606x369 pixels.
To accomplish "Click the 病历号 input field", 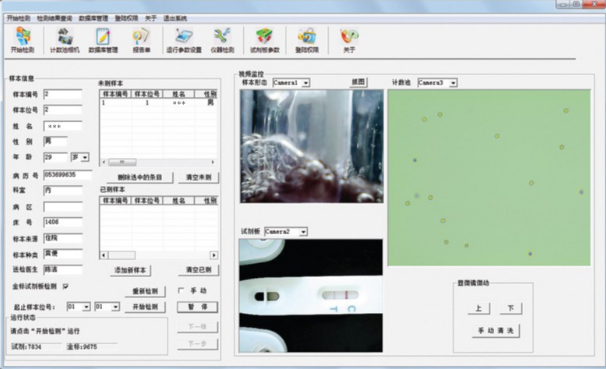I will click(x=68, y=175).
